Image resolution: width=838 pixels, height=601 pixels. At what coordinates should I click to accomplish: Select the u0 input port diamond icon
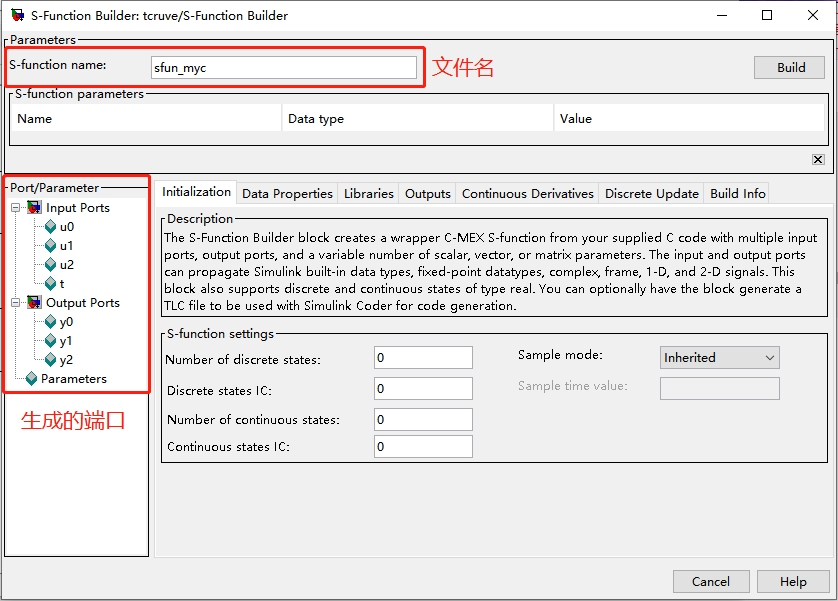[x=51, y=227]
